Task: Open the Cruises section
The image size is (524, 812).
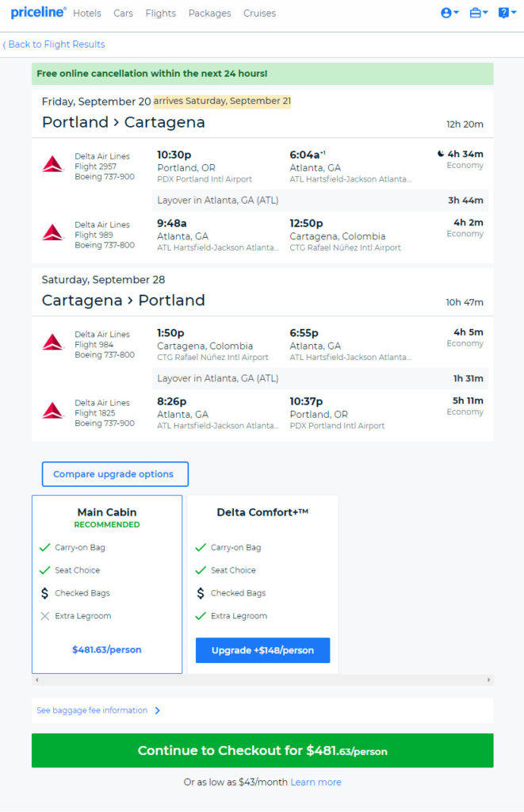Action: (259, 13)
